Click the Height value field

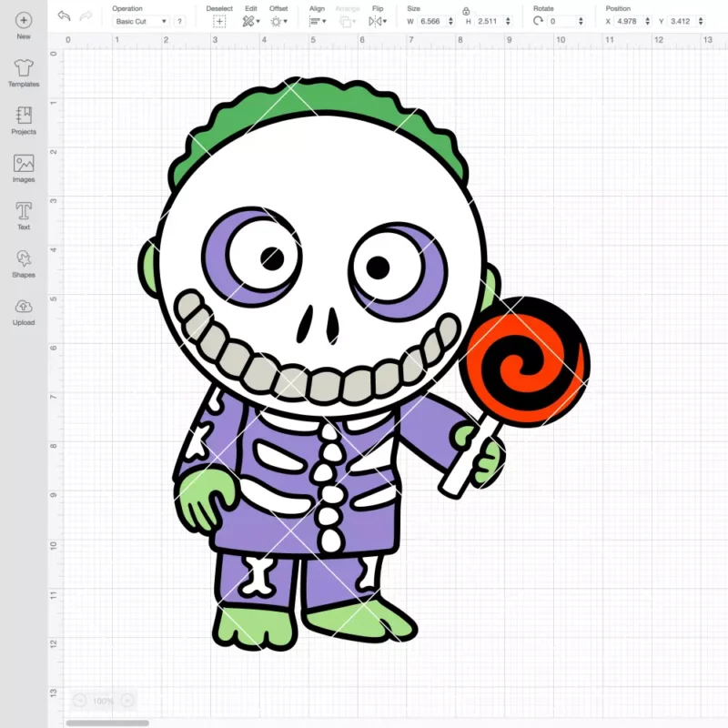[x=488, y=21]
